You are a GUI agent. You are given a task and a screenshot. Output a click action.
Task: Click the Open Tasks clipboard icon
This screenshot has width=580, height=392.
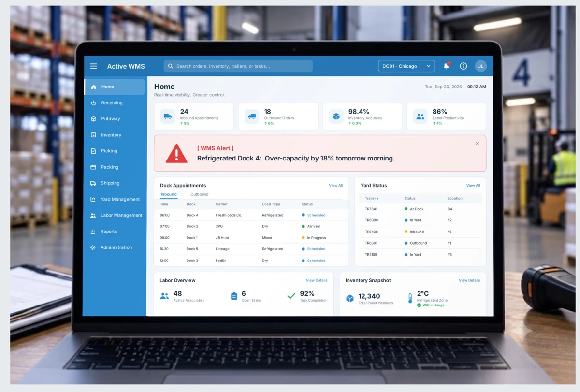(234, 296)
